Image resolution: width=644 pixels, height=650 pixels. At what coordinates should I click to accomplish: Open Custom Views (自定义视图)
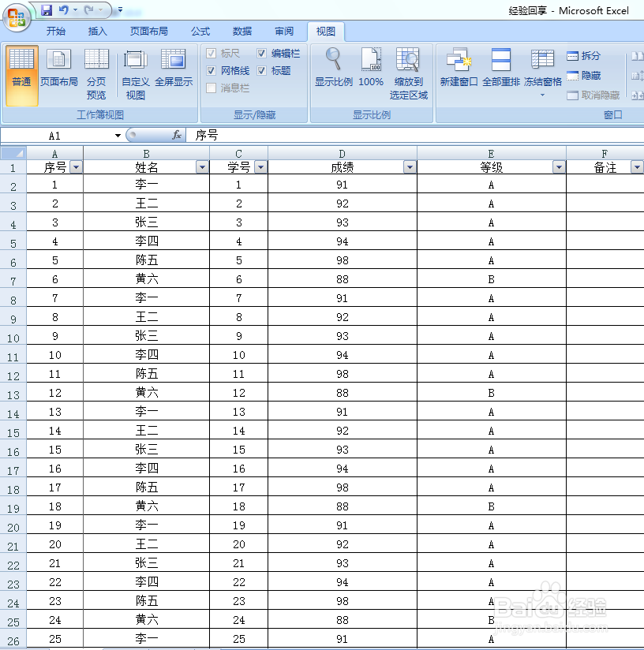[136, 75]
